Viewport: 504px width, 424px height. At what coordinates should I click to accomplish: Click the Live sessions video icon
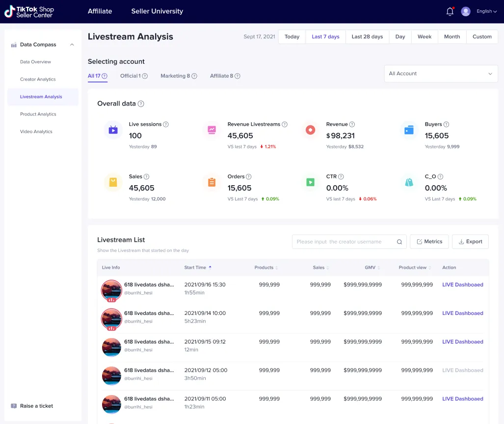[113, 130]
